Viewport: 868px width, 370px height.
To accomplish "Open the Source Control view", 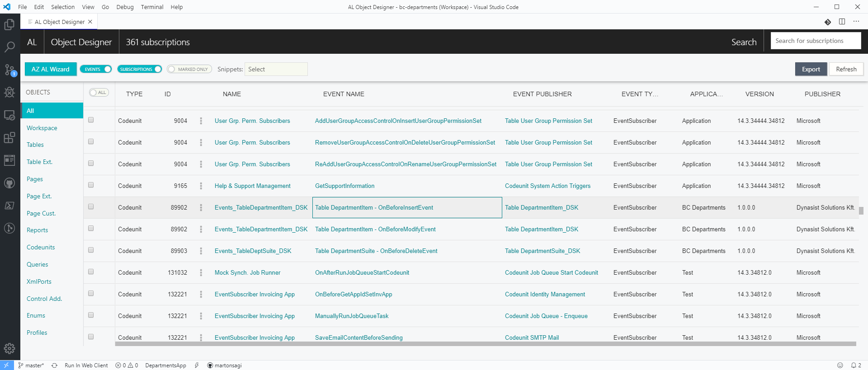I will (x=9, y=70).
